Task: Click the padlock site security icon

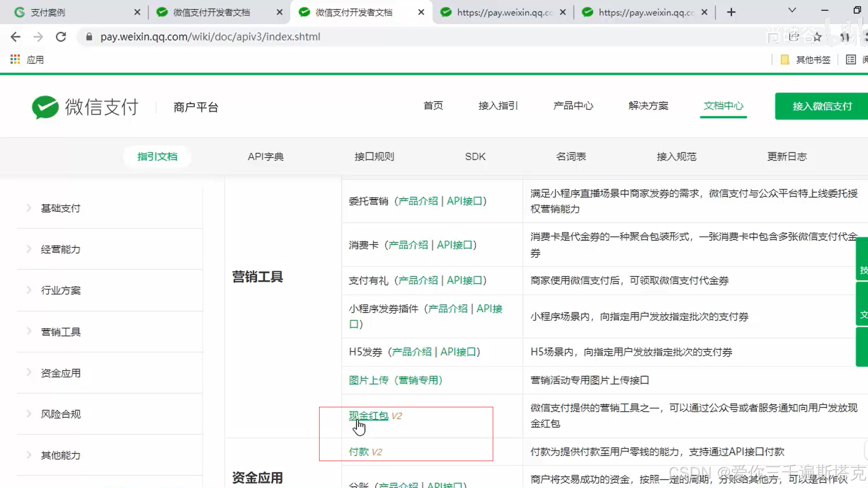Action: (x=89, y=36)
